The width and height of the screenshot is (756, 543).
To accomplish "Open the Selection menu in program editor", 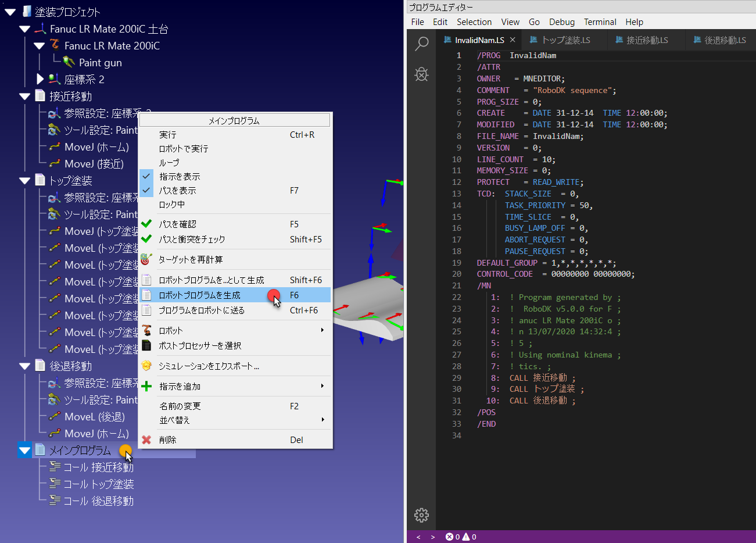I will [474, 22].
